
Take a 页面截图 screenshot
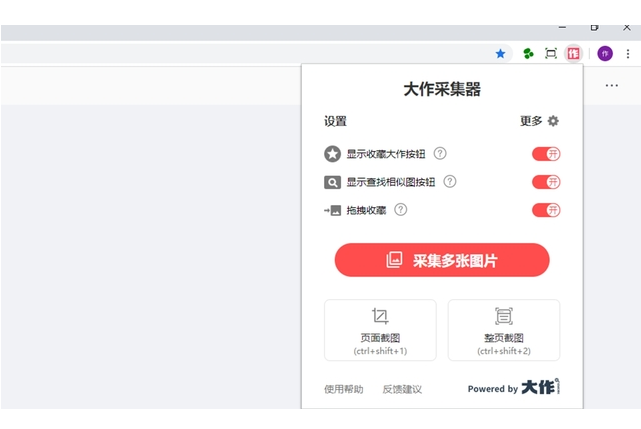[x=380, y=330]
